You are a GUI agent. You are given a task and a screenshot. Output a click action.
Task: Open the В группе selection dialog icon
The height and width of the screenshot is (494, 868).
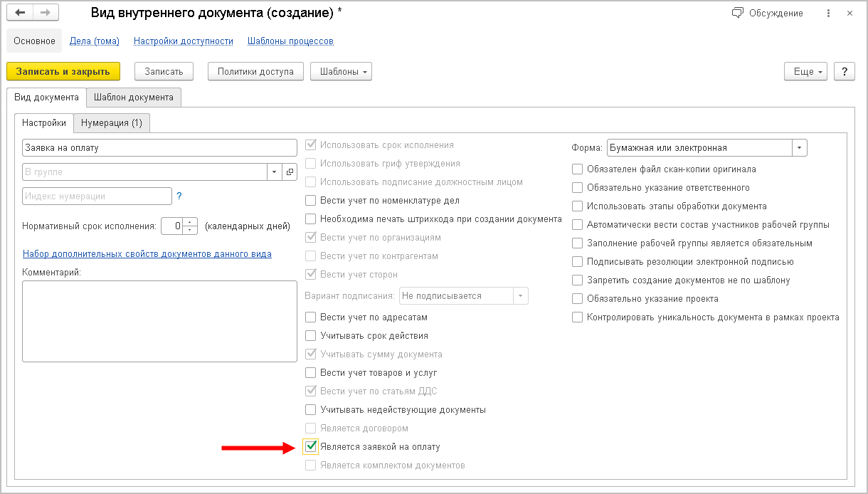click(290, 172)
